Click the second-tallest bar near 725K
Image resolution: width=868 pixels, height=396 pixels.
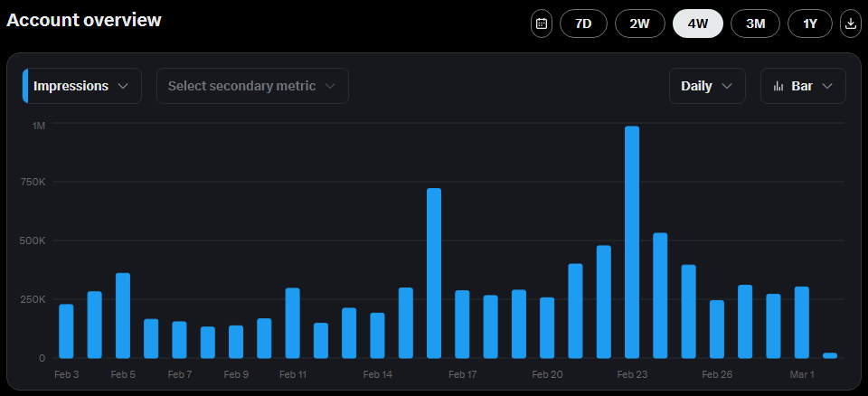coord(434,273)
